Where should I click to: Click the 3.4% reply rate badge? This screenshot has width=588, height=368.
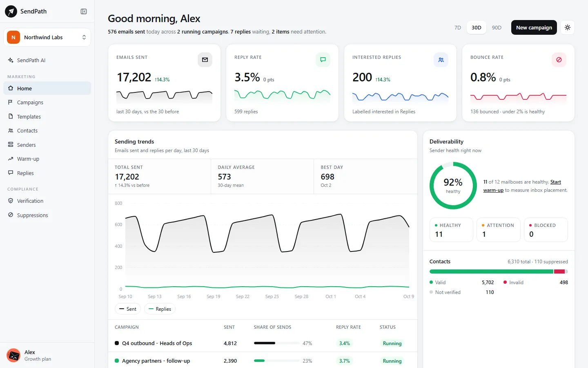pyautogui.click(x=345, y=343)
